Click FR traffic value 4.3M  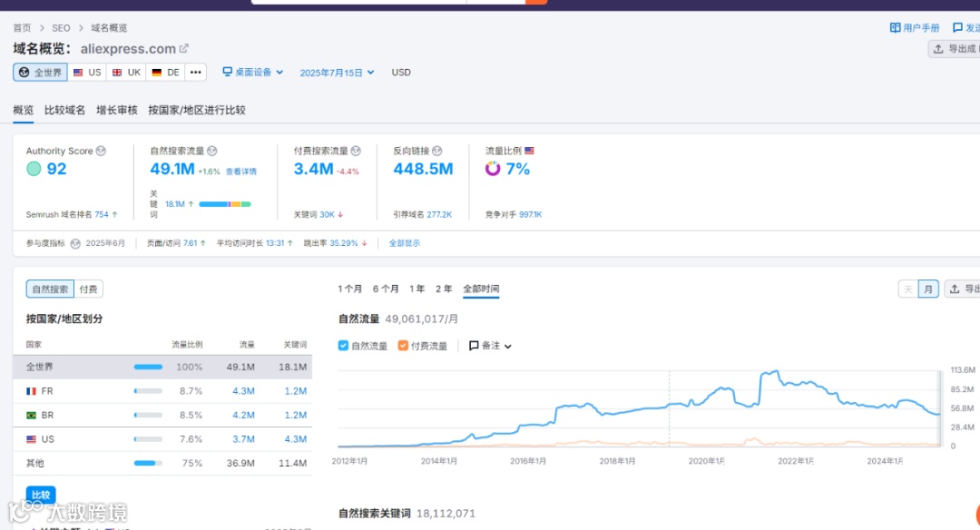pos(243,391)
